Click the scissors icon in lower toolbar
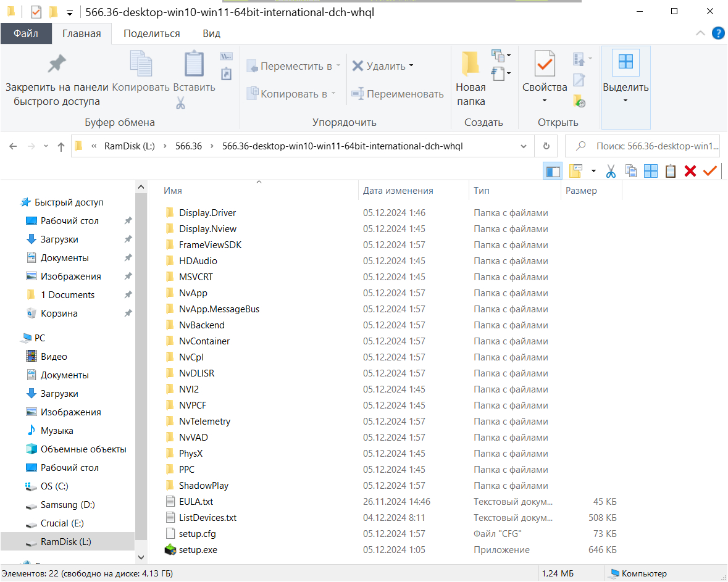The width and height of the screenshot is (728, 582). click(x=611, y=171)
